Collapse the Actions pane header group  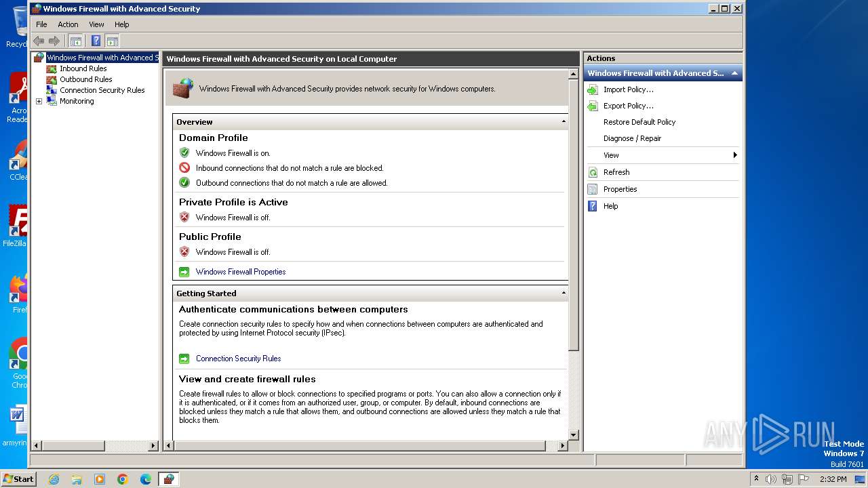pos(734,73)
